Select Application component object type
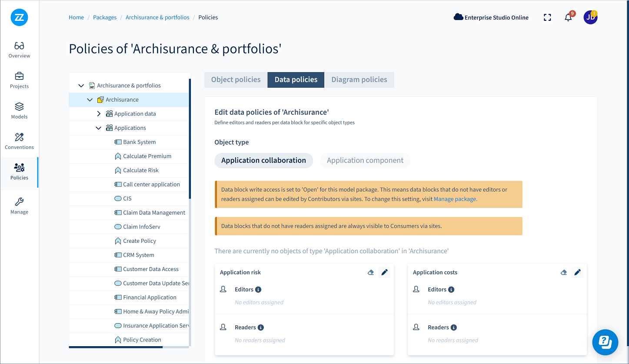 pos(365,160)
